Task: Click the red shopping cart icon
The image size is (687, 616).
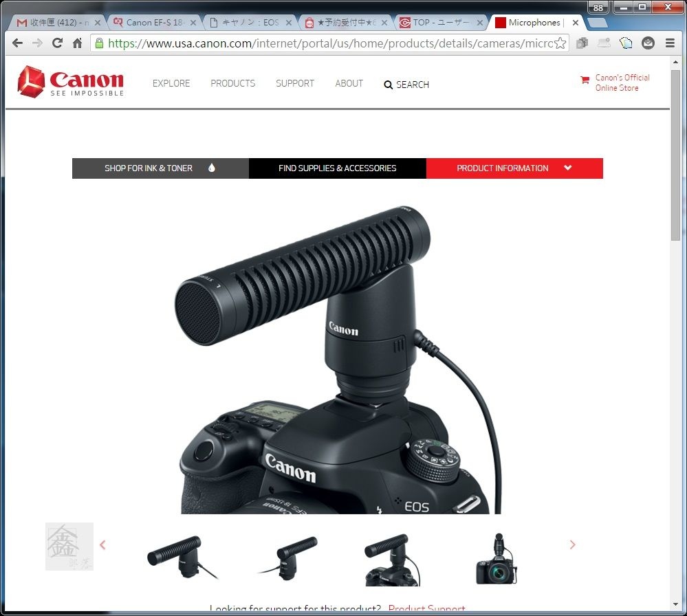Action: (x=585, y=80)
